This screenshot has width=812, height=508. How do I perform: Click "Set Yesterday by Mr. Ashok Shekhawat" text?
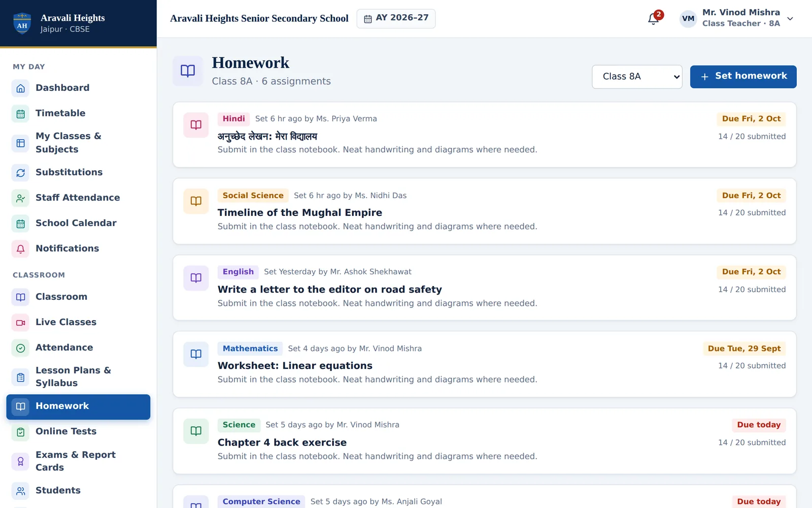337,272
